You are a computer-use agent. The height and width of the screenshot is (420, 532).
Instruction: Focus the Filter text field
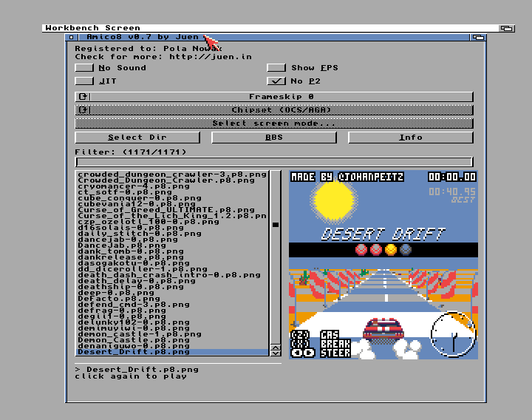point(274,162)
